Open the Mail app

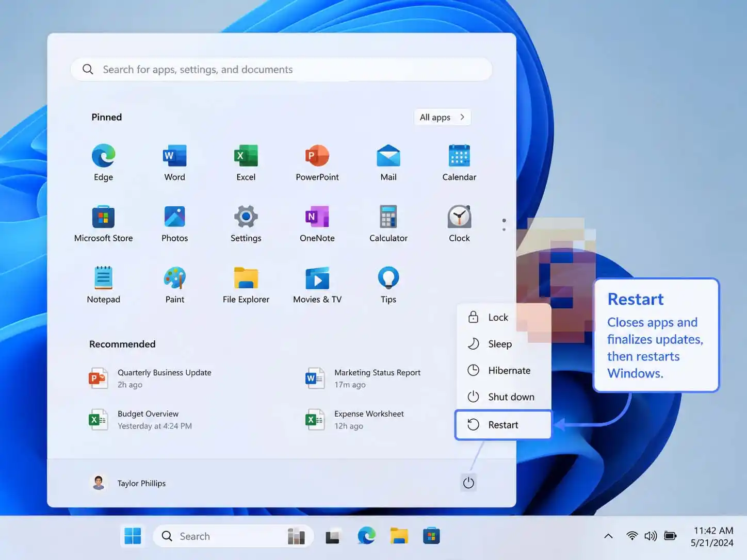click(x=388, y=163)
